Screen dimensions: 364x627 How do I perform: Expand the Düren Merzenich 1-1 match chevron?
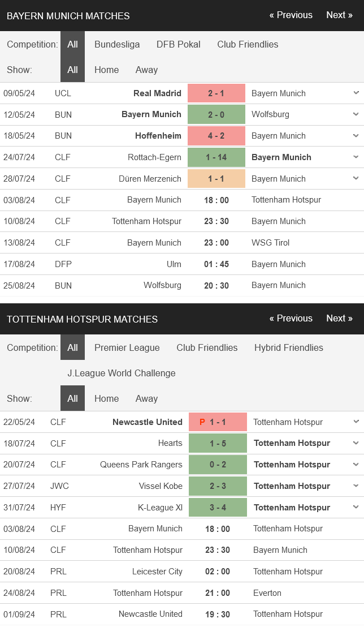[356, 178]
